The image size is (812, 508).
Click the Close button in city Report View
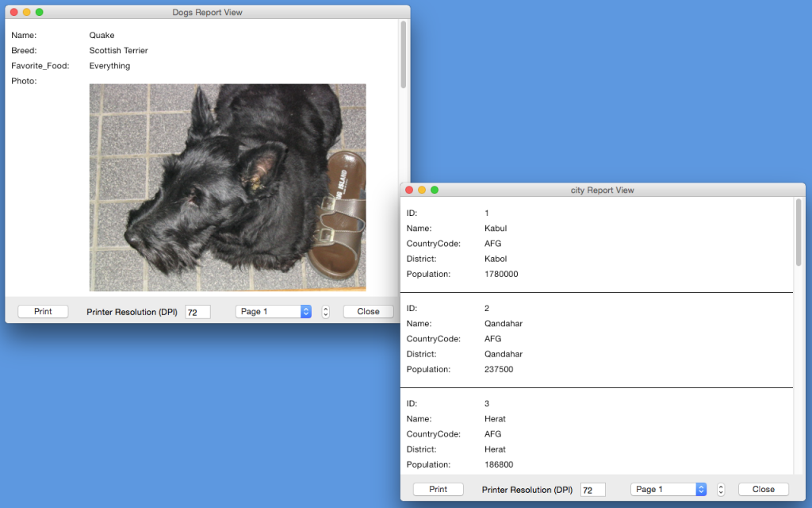pos(763,490)
